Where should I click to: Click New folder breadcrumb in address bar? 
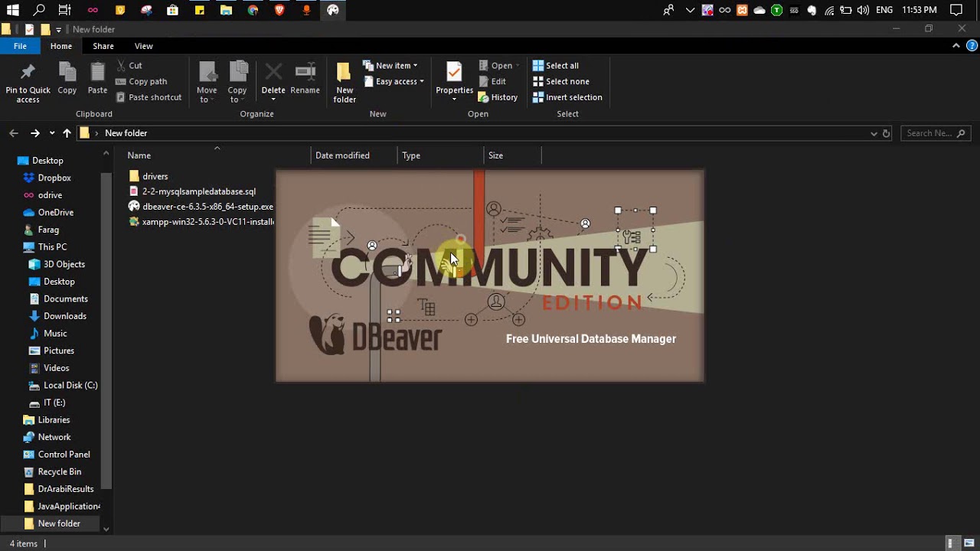tap(126, 133)
